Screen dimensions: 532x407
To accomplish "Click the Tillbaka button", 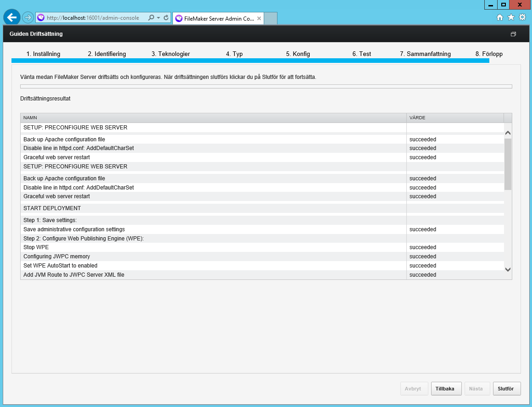I will coord(446,389).
